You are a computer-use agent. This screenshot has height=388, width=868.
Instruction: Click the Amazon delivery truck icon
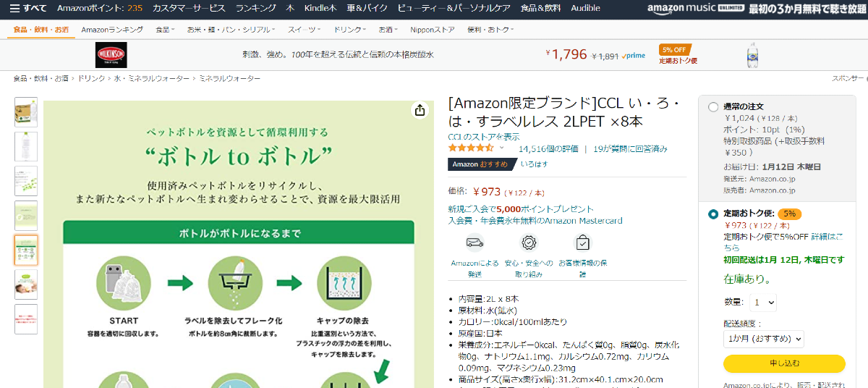click(475, 242)
